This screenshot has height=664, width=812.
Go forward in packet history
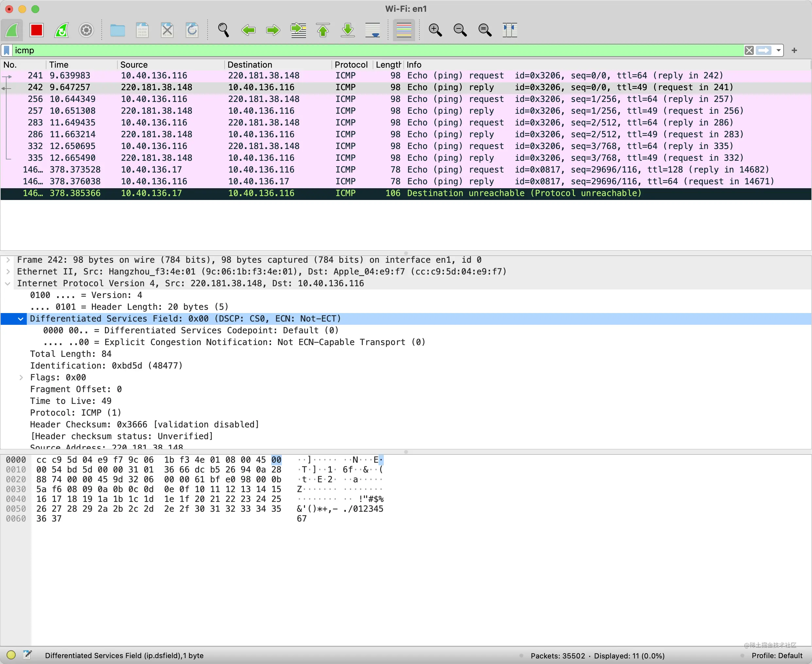[x=273, y=30]
